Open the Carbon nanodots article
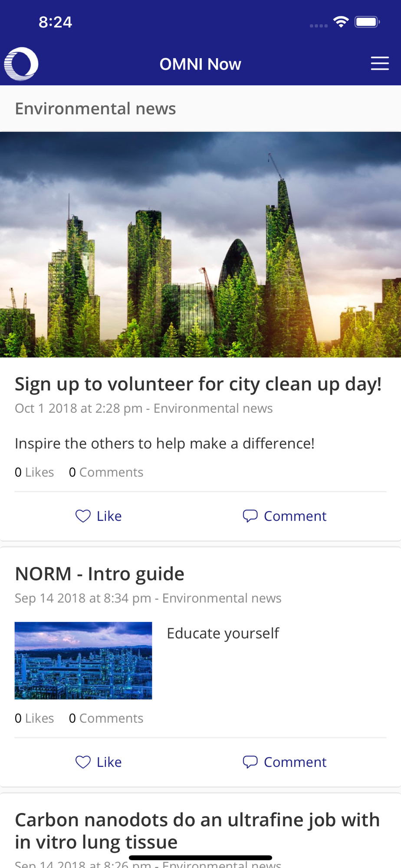 (197, 831)
